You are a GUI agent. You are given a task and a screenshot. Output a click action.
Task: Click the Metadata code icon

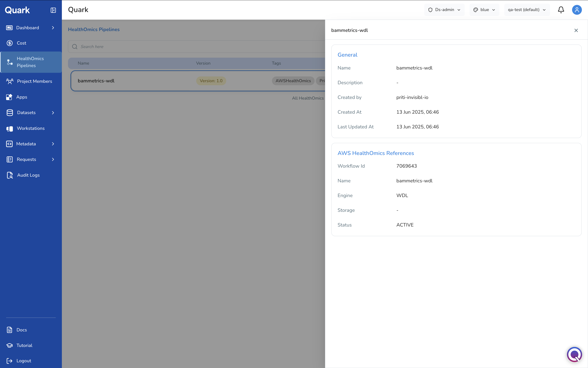(x=9, y=144)
